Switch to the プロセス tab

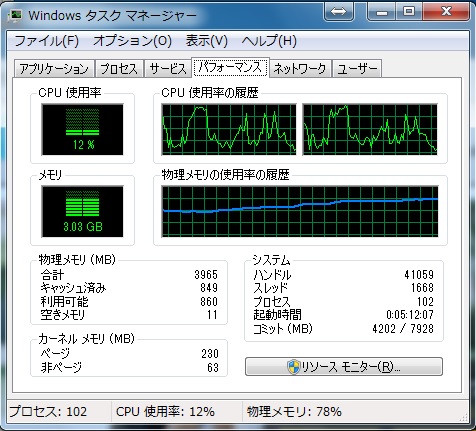pos(119,69)
